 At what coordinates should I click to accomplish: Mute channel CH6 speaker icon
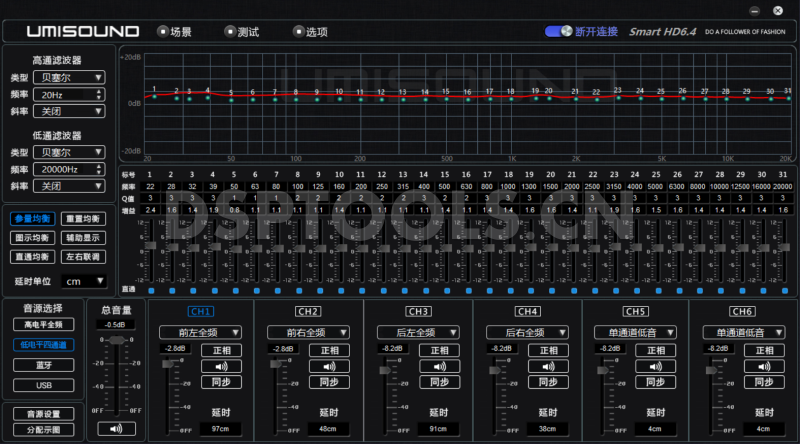[x=764, y=366]
